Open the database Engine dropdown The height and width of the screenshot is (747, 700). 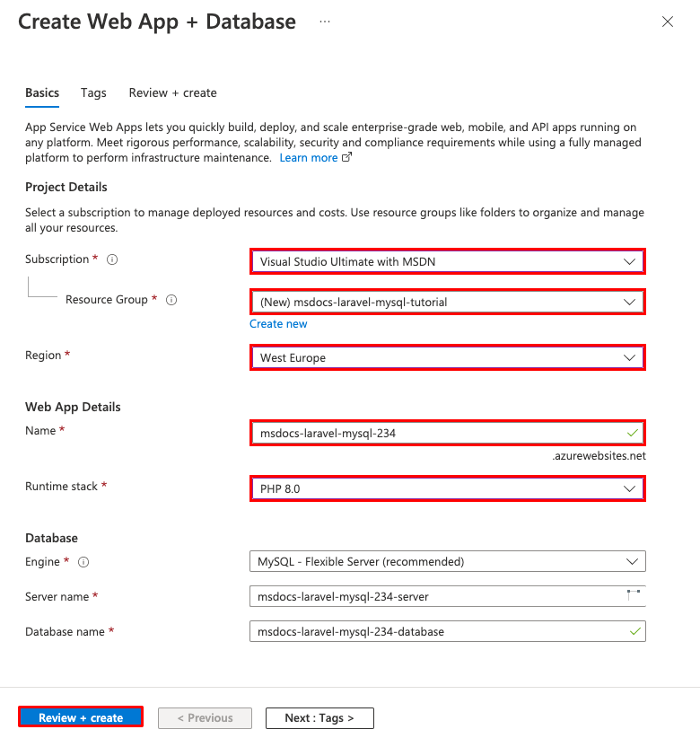446,562
